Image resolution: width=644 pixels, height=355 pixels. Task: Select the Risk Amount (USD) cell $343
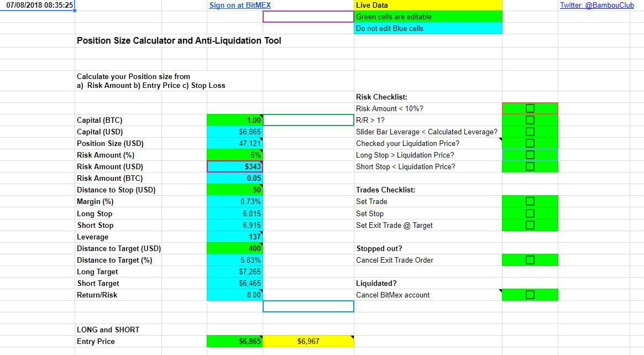[234, 166]
